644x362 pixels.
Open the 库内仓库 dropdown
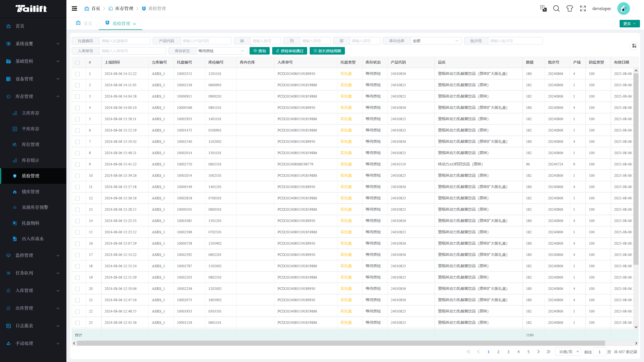(435, 41)
